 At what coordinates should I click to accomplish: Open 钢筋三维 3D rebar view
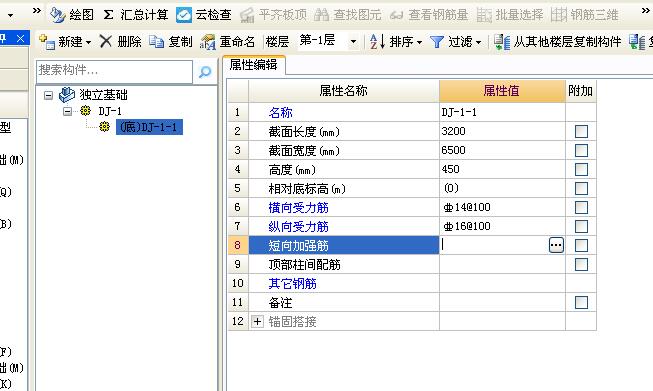(585, 15)
